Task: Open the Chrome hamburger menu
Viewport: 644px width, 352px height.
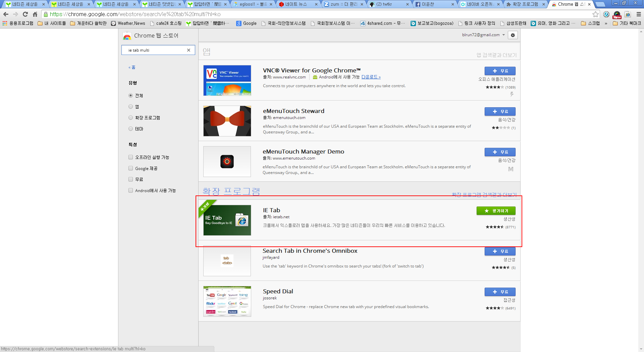Action: click(638, 14)
